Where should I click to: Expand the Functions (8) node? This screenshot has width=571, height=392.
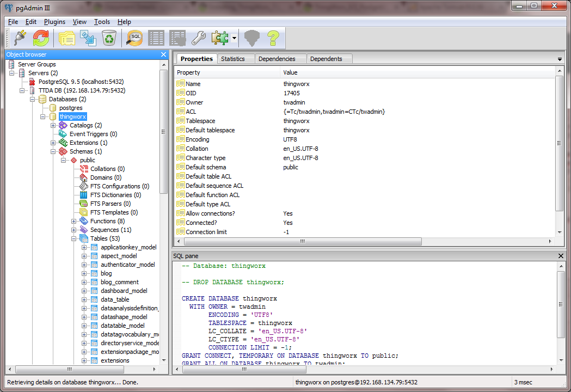(74, 221)
